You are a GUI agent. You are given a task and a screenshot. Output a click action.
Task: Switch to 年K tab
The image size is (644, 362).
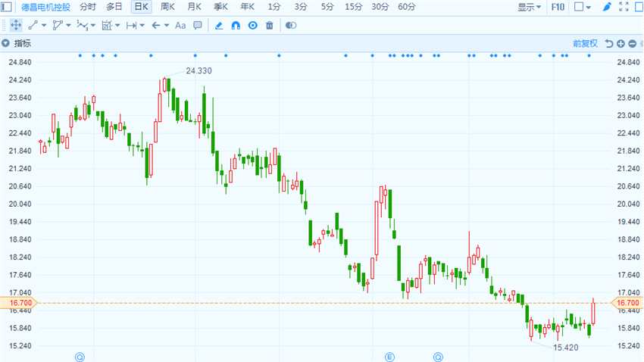point(247,7)
